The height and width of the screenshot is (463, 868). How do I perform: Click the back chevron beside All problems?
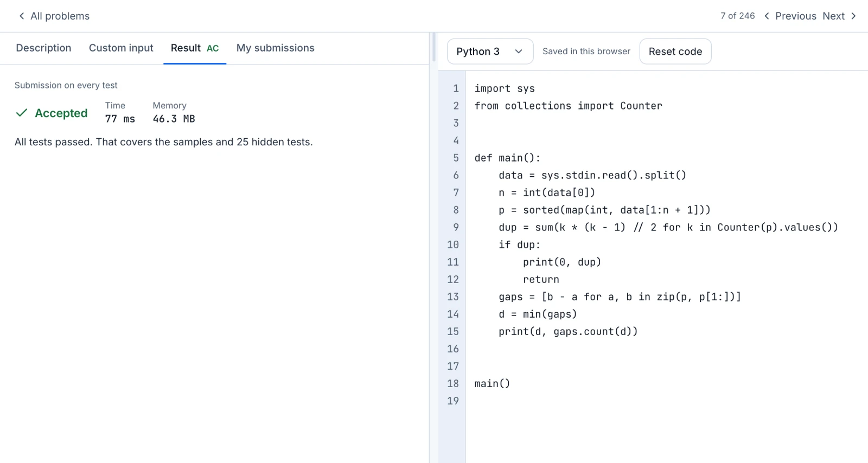click(22, 16)
